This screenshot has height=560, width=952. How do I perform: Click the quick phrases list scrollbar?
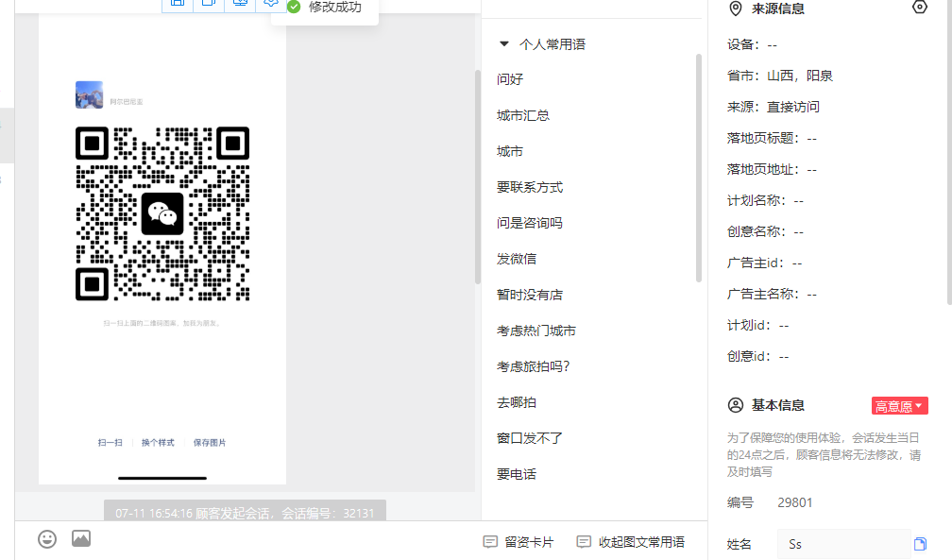(699, 168)
